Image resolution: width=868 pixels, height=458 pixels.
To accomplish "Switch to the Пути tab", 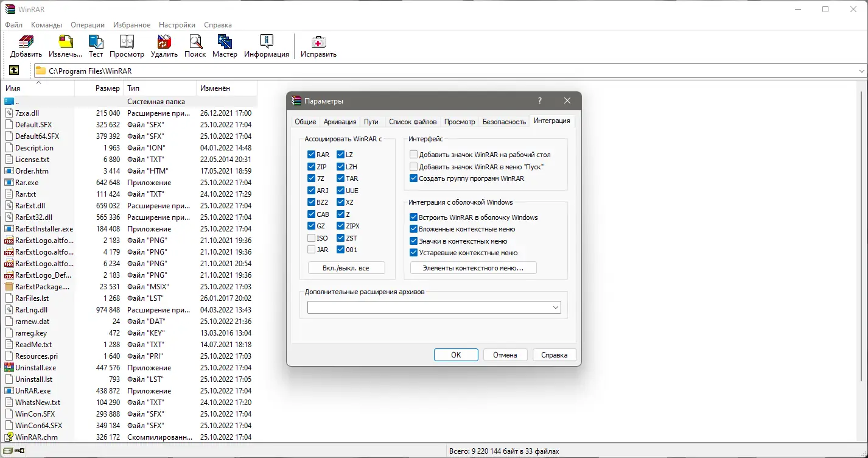I will point(371,121).
